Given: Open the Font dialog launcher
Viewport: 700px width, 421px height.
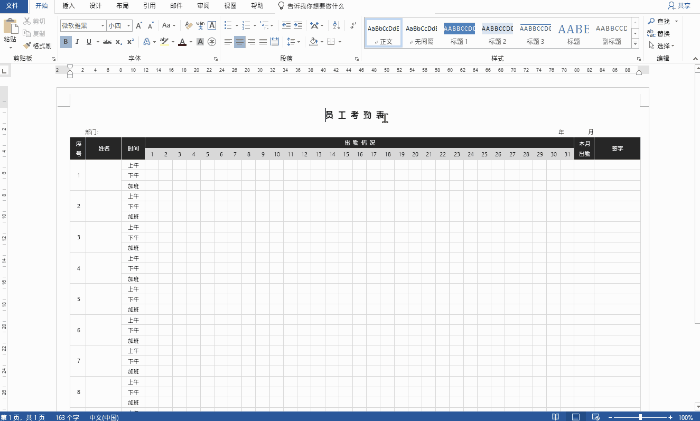Looking at the screenshot, I should click(216, 58).
